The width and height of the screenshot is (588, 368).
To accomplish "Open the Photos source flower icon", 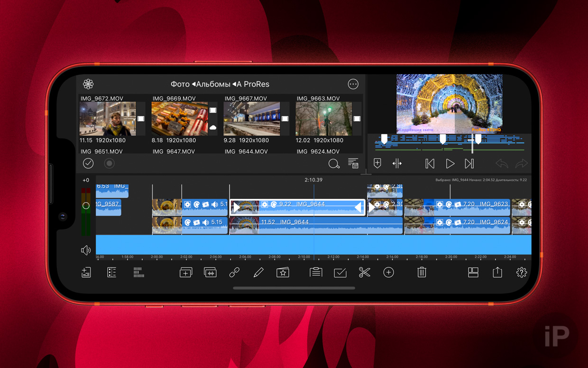I will (88, 84).
